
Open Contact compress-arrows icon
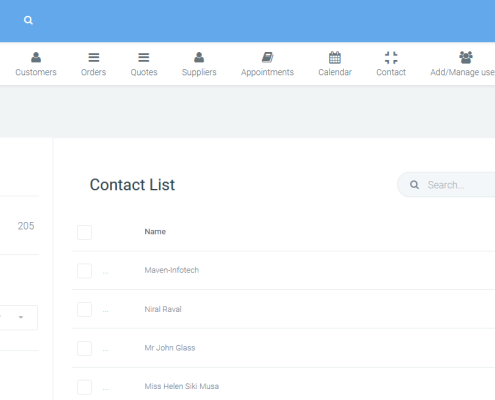pyautogui.click(x=391, y=57)
